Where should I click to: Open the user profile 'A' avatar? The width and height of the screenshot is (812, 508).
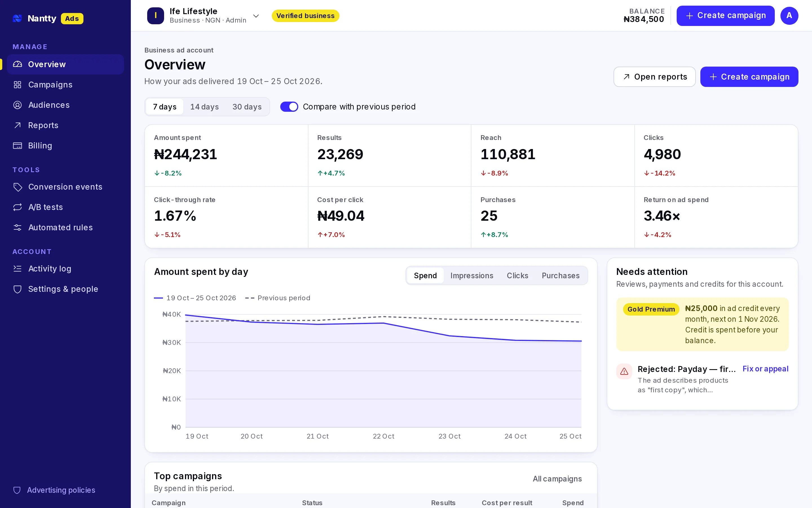tap(789, 16)
